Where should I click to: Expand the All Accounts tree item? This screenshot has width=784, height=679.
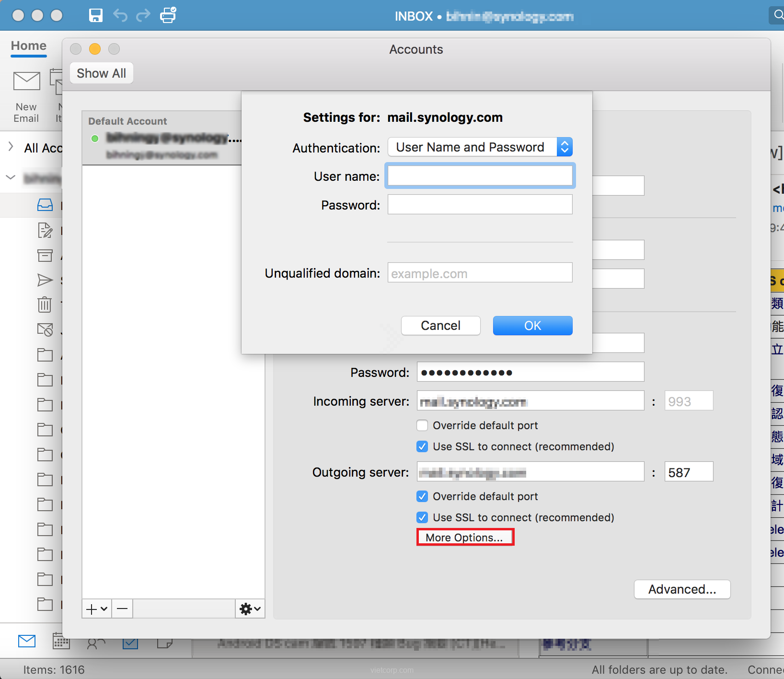11,147
